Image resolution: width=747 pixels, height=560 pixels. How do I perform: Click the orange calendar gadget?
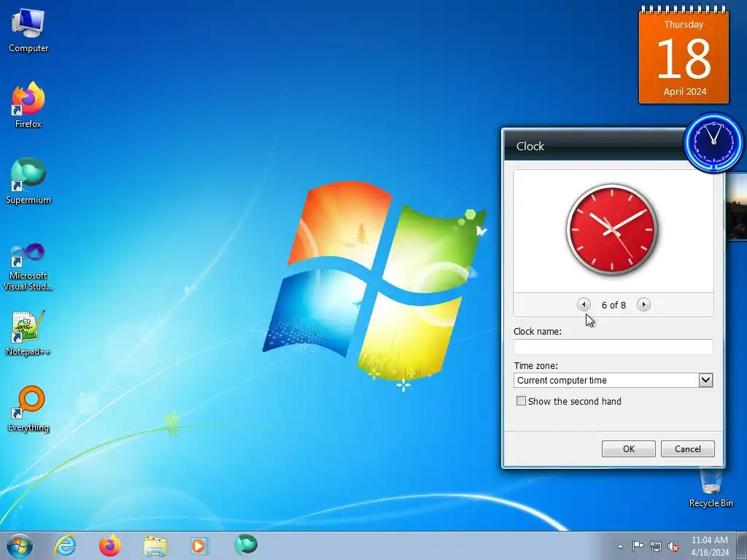684,55
